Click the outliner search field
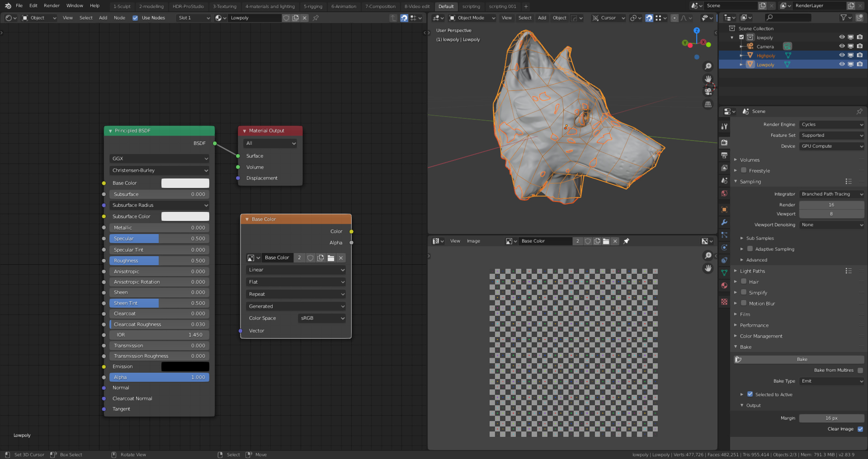Viewport: 868px width, 459px height. pos(788,17)
